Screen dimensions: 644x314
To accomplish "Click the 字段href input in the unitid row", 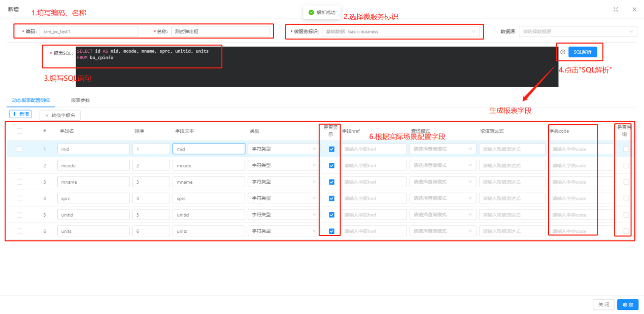I will click(374, 215).
